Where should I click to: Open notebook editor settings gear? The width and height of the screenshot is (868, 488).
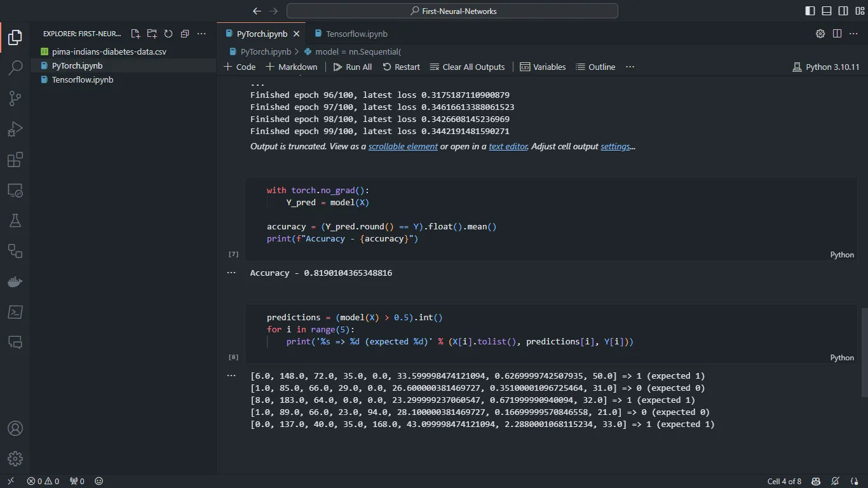click(820, 34)
